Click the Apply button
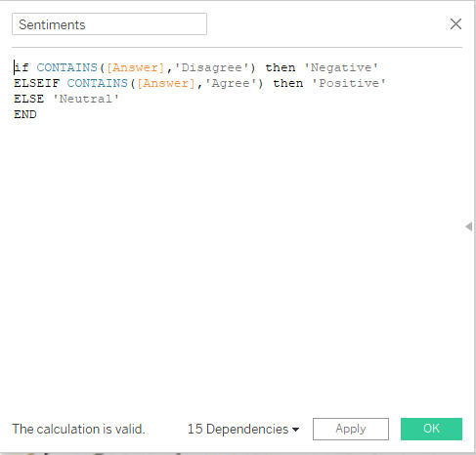The width and height of the screenshot is (476, 455). point(351,429)
